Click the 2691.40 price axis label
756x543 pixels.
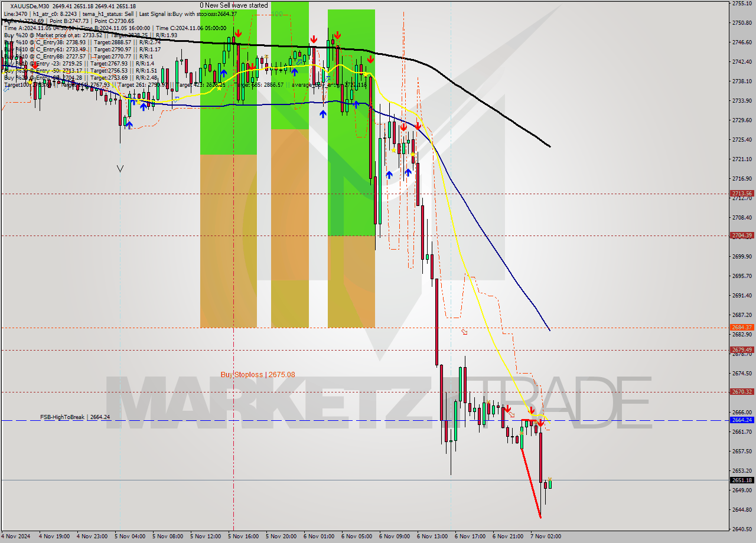(742, 296)
